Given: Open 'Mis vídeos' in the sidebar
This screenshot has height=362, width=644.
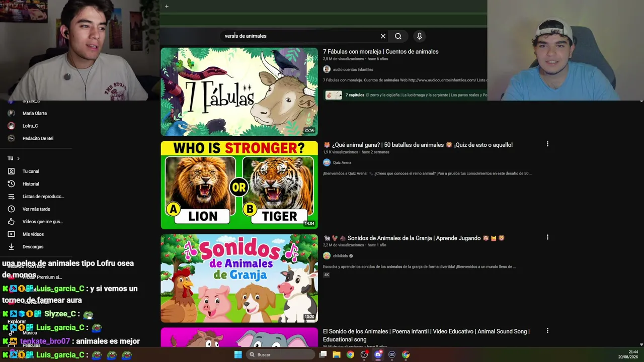Looking at the screenshot, I should [33, 234].
